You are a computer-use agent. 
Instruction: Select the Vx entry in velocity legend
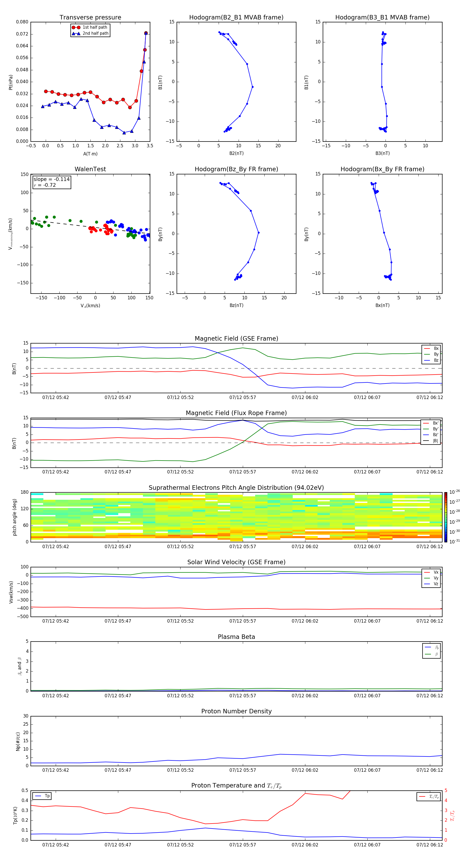coord(431,572)
